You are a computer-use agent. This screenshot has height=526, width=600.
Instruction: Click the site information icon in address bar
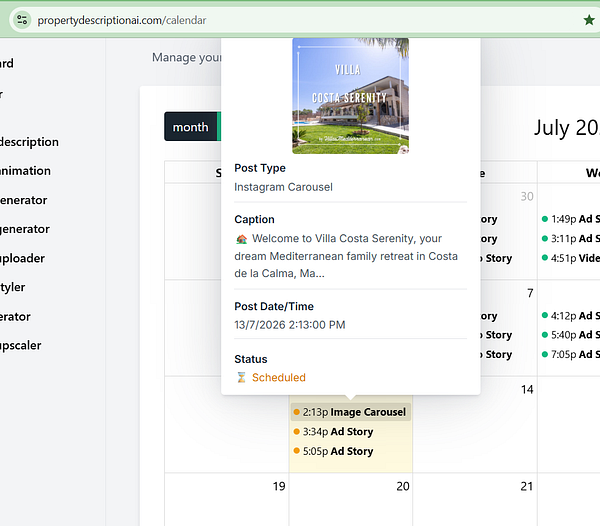(x=22, y=20)
